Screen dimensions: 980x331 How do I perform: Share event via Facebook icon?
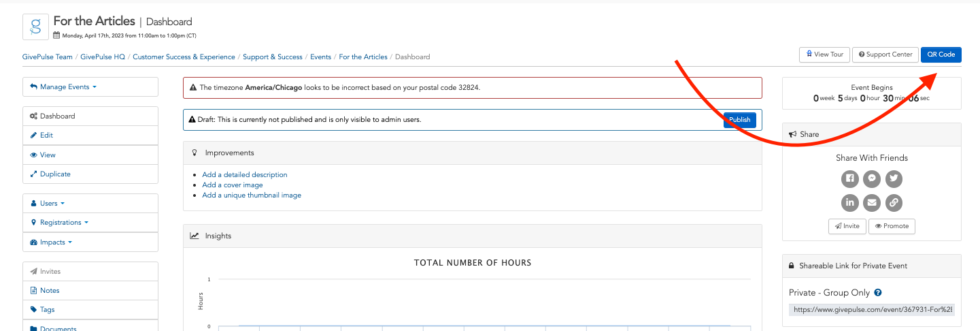pos(850,179)
